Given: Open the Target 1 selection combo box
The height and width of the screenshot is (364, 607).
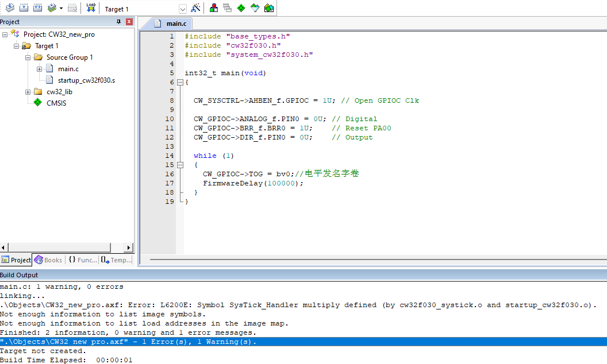Looking at the screenshot, I should pyautogui.click(x=145, y=9).
